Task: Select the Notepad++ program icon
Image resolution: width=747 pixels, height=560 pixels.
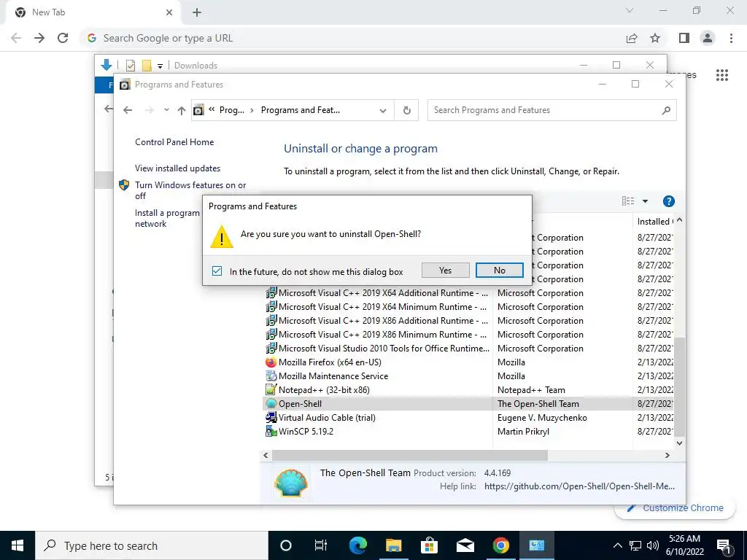Action: [271, 390]
